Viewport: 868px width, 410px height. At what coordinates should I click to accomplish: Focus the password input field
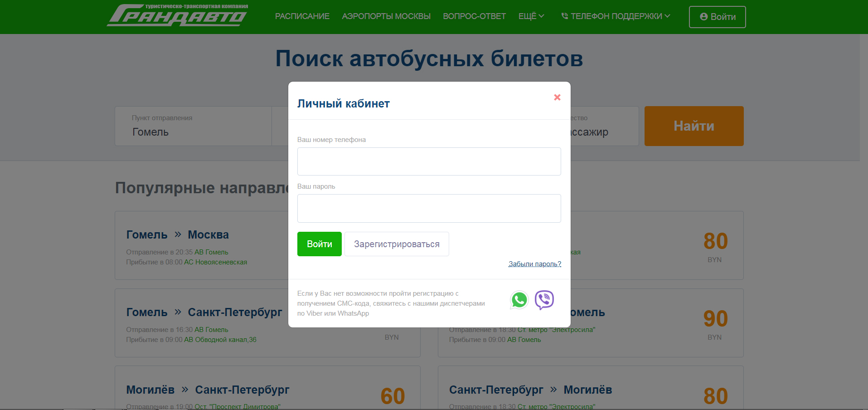[x=429, y=209]
